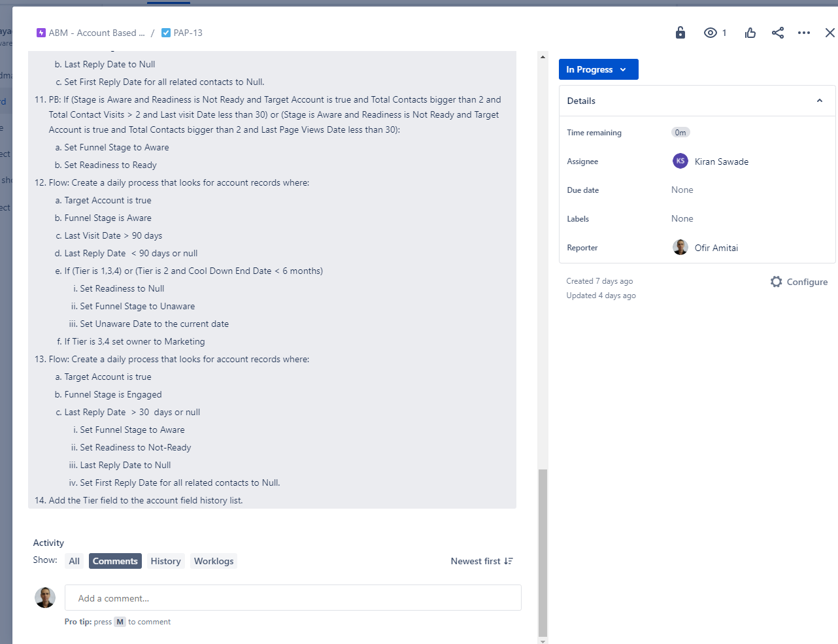The height and width of the screenshot is (644, 838).
Task: Click the ABM project lightning icon
Action: 41,32
